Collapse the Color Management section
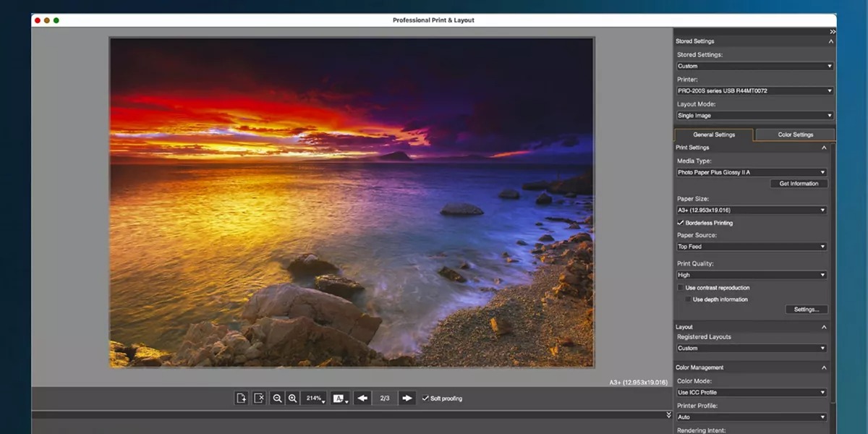Viewport: 868px width, 434px height. click(824, 367)
